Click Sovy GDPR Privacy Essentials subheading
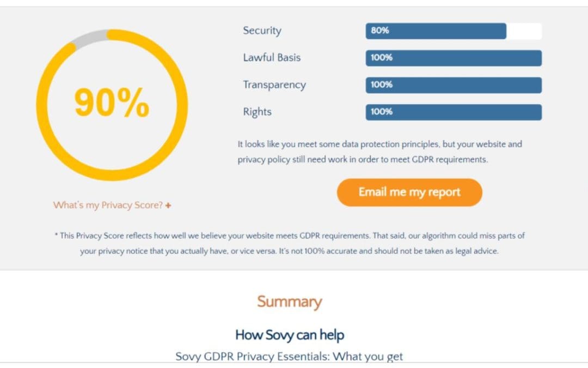This screenshot has width=588, height=368. [289, 356]
